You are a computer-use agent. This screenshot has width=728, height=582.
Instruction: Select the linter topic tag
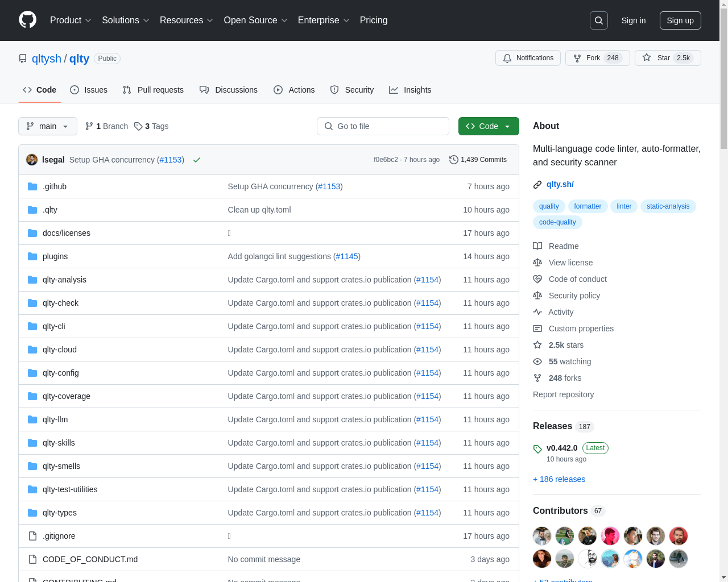624,206
